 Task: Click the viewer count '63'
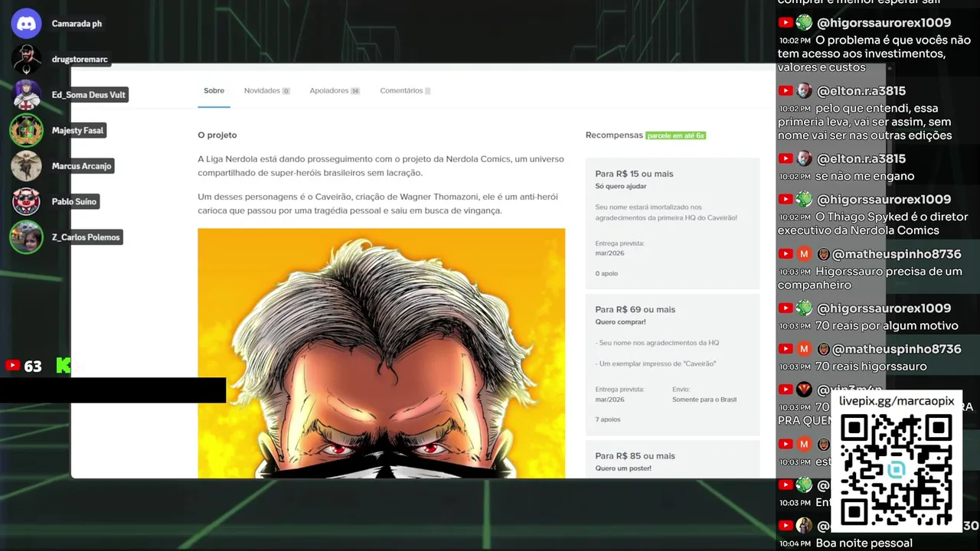pos(33,367)
